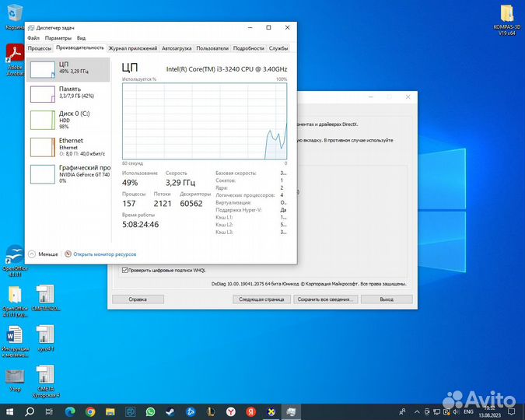Open File Explorer from the taskbar
Viewport: 525px width, 420px height.
[x=110, y=411]
